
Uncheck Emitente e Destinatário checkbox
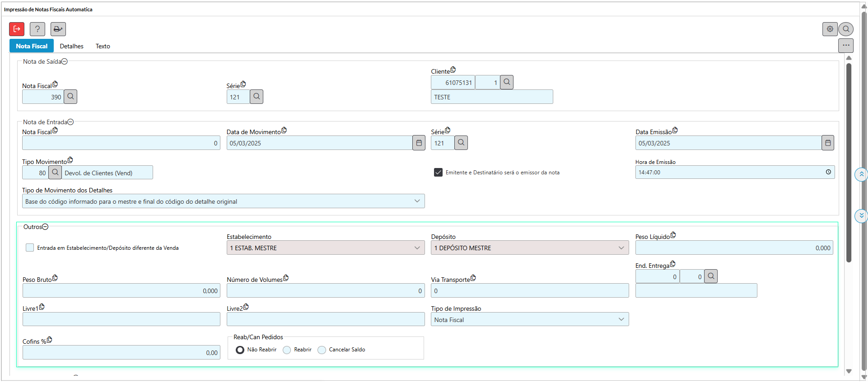pyautogui.click(x=438, y=173)
